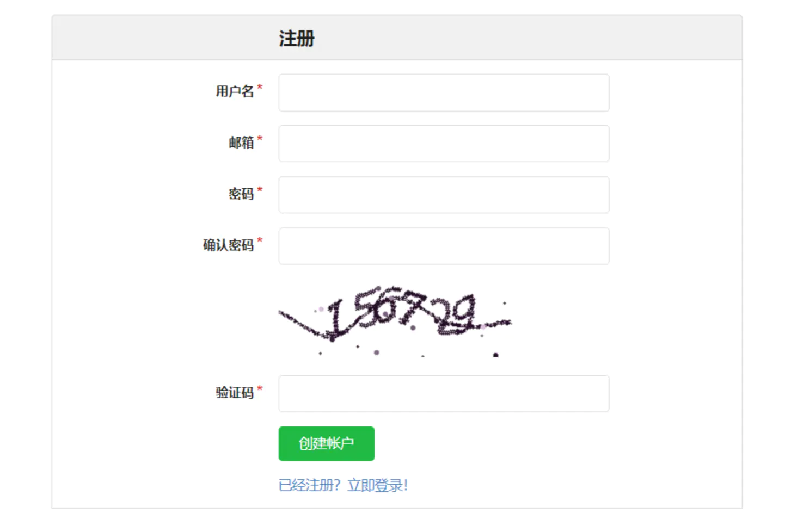Click into the 确认密码 input field
This screenshot has height=532, width=785.
[x=444, y=246]
